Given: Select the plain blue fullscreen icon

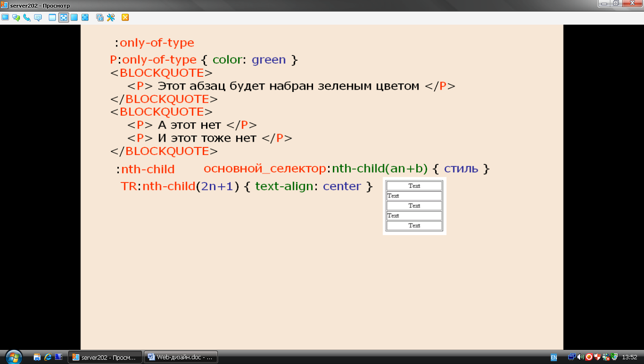Looking at the screenshot, I should coord(74,18).
